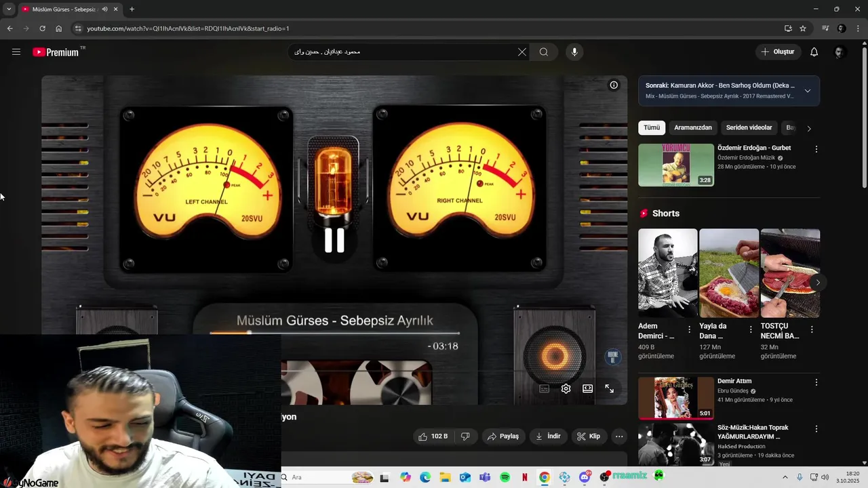View site information in address bar
The height and width of the screenshot is (488, 868).
[78, 28]
